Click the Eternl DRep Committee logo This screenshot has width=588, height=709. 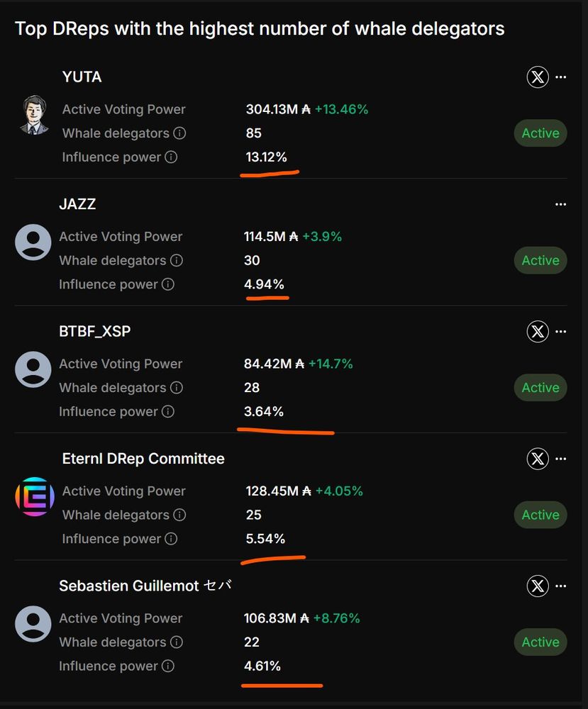(x=33, y=497)
